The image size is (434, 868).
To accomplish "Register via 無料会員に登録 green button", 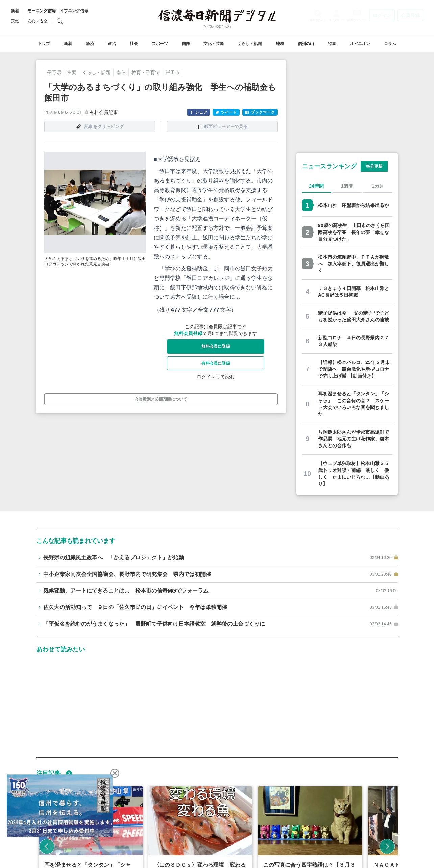I will [216, 346].
